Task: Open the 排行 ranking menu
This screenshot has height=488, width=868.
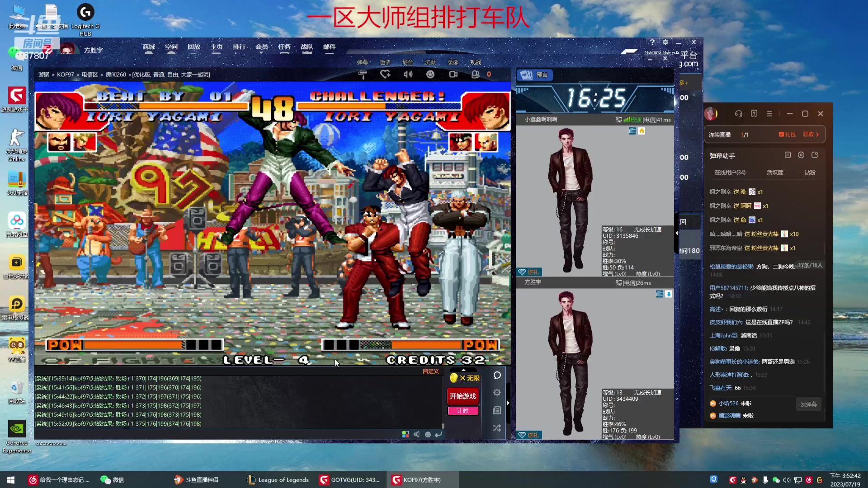Action: [x=239, y=47]
